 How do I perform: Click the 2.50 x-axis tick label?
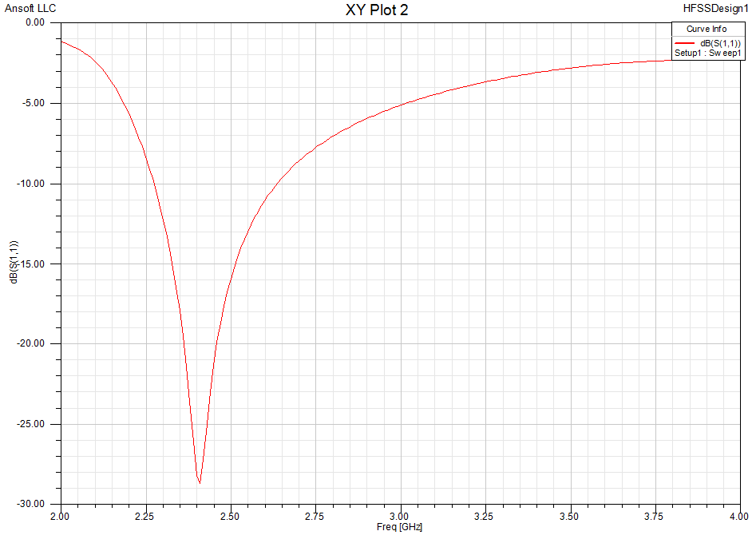[x=230, y=516]
